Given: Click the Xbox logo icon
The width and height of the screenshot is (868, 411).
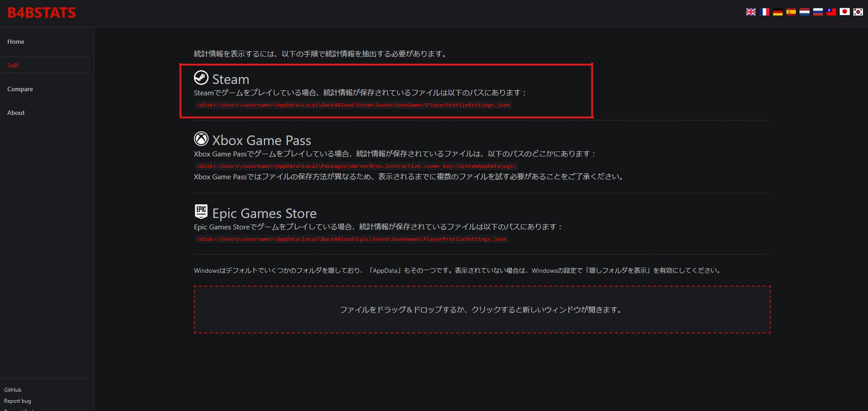Looking at the screenshot, I should pos(201,139).
